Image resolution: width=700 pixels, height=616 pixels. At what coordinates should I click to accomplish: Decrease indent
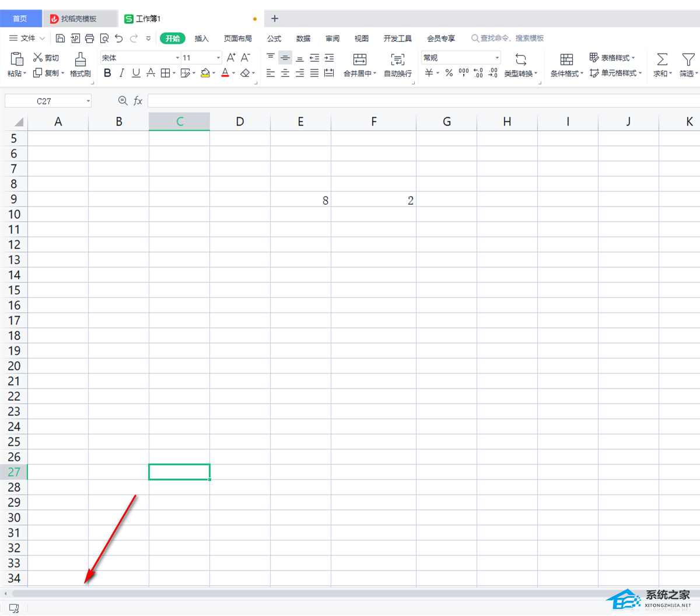[314, 57]
